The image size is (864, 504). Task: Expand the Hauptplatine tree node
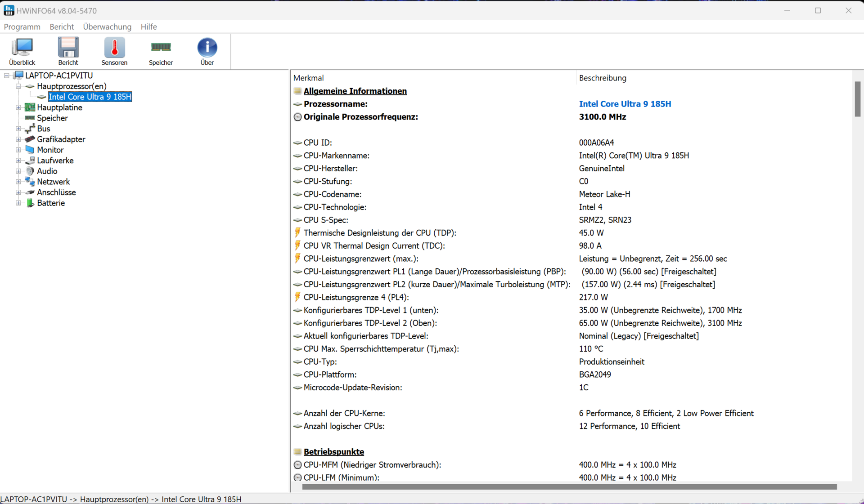[x=18, y=107]
